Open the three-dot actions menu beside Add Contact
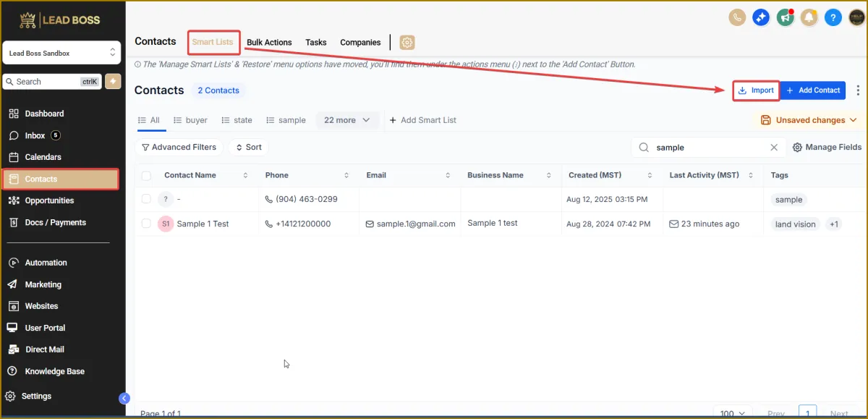Image resolution: width=868 pixels, height=419 pixels. (x=858, y=90)
